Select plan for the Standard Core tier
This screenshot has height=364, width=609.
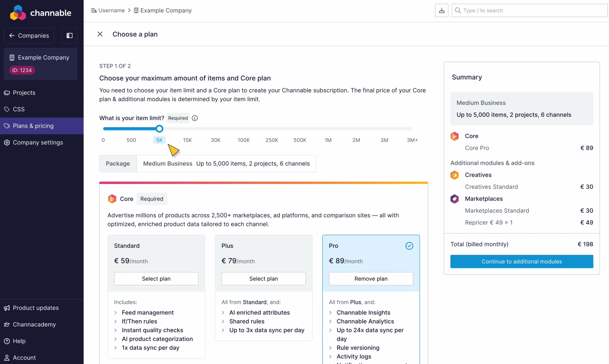pos(156,279)
